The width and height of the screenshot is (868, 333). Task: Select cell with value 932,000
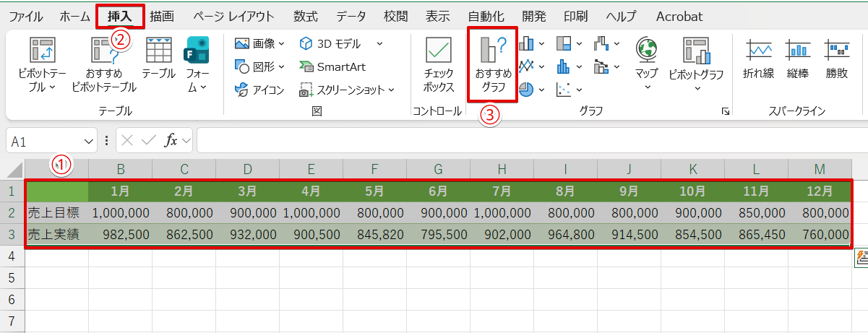[247, 235]
